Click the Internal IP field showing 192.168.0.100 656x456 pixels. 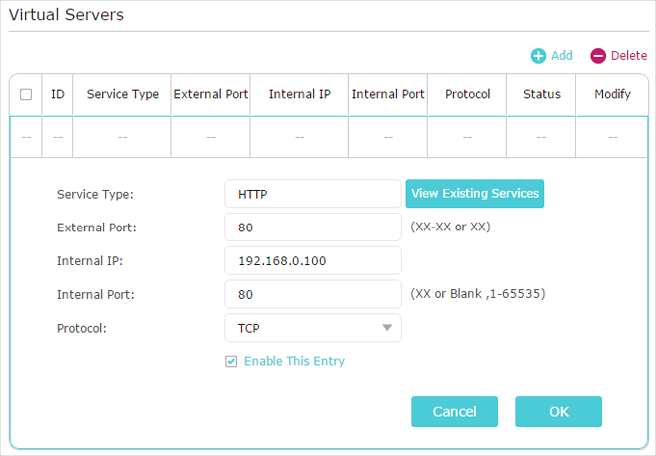pyautogui.click(x=313, y=261)
